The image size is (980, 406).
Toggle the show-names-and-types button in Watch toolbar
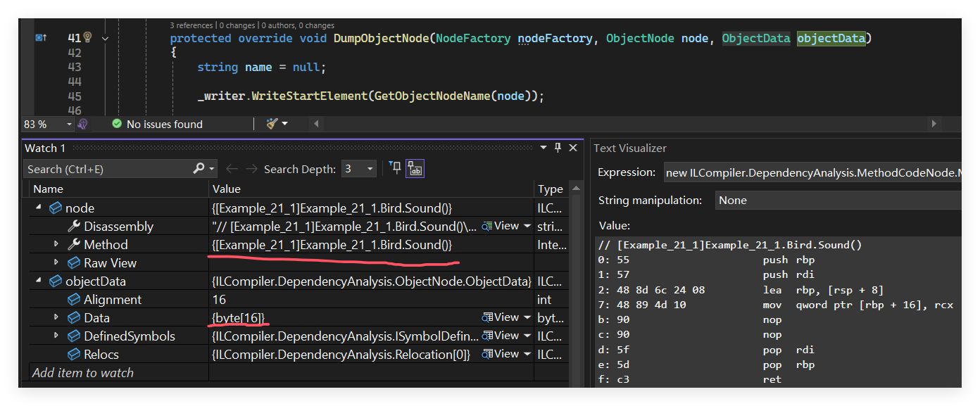click(x=415, y=169)
